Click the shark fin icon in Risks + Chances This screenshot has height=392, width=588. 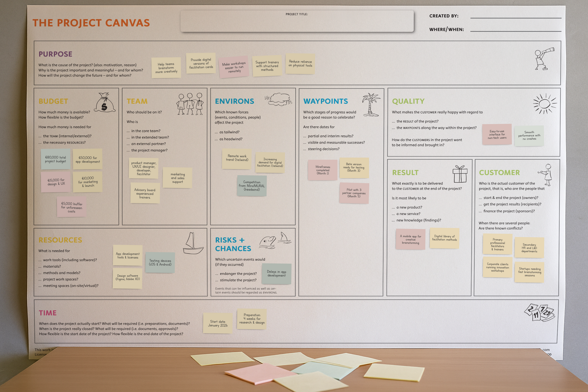point(284,238)
